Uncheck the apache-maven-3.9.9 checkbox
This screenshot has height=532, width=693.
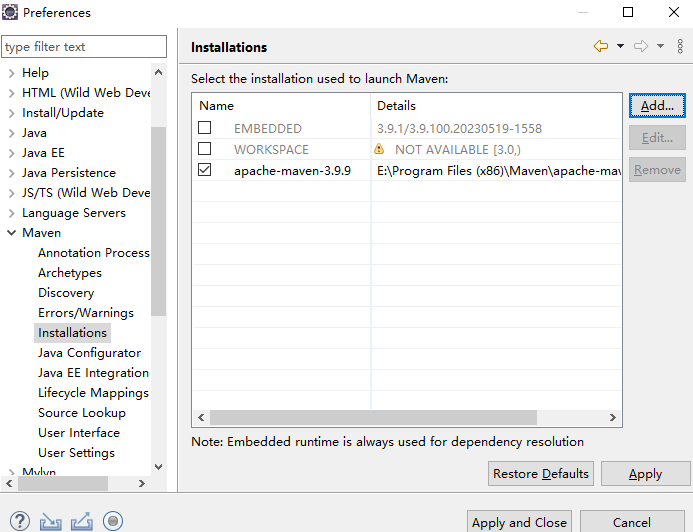[x=205, y=170]
